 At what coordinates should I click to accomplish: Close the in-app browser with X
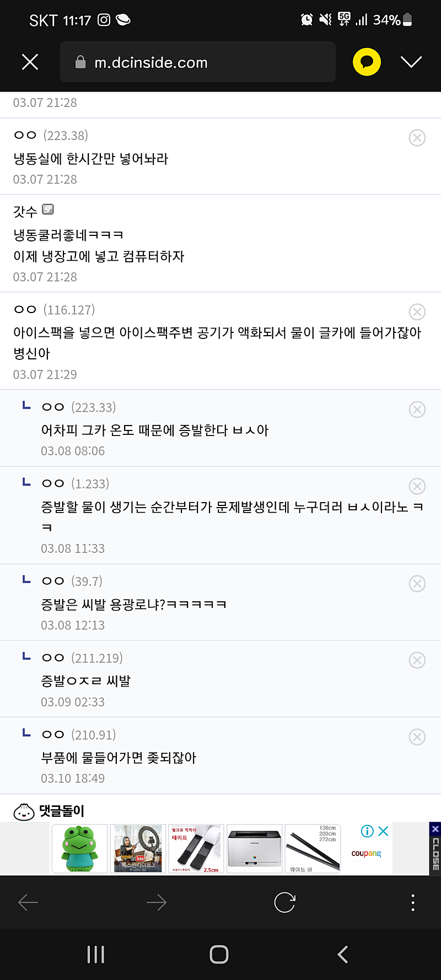click(x=30, y=62)
